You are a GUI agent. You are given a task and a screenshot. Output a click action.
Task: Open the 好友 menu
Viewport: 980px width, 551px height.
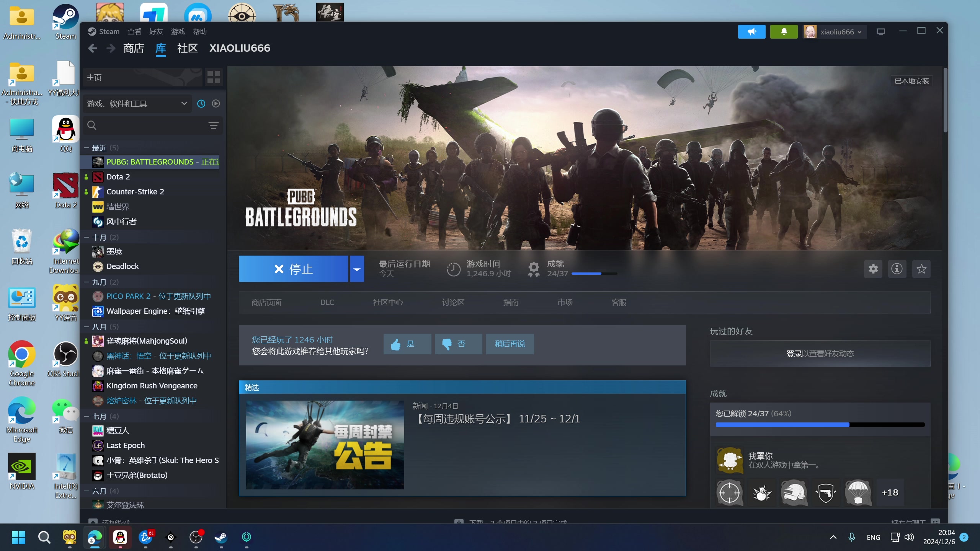156,32
